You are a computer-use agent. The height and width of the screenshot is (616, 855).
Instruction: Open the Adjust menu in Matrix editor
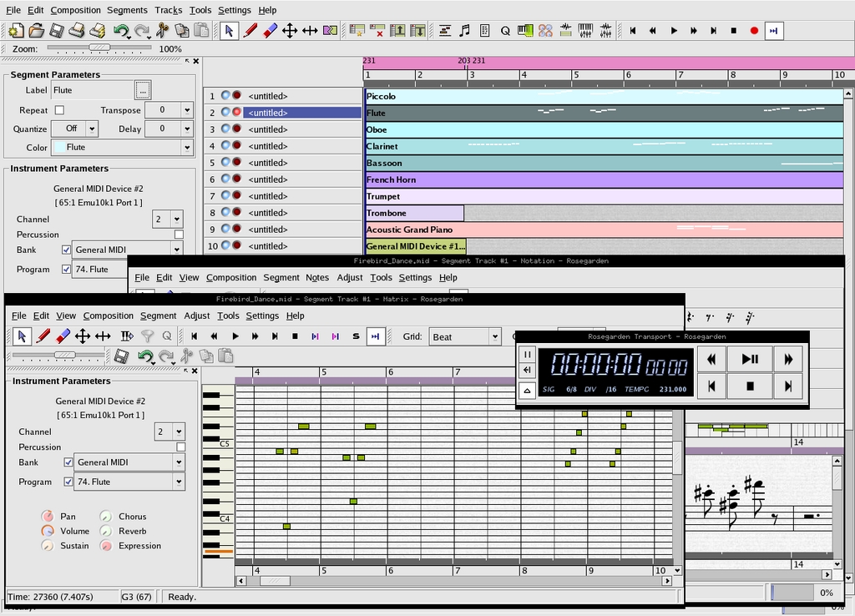197,316
